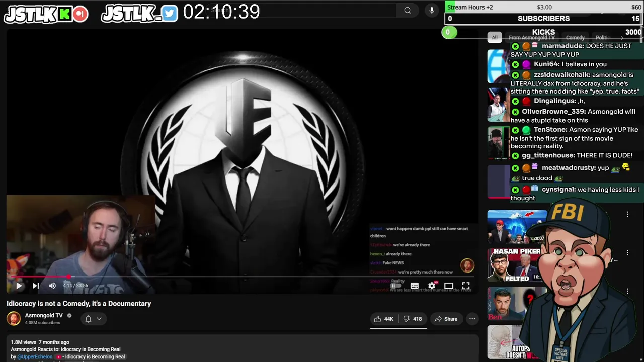Click the video title about Idiocracy
The image size is (644, 362).
coord(79,304)
